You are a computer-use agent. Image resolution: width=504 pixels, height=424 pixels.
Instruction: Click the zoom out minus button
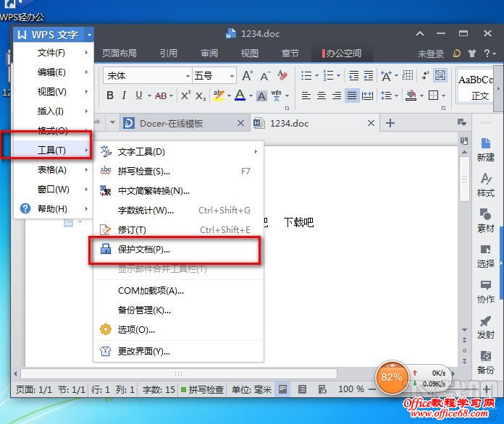coord(372,389)
